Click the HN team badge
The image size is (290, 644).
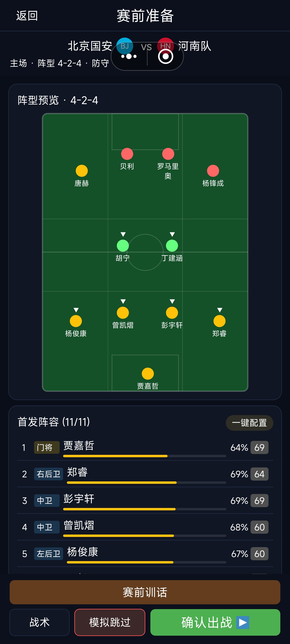(165, 46)
